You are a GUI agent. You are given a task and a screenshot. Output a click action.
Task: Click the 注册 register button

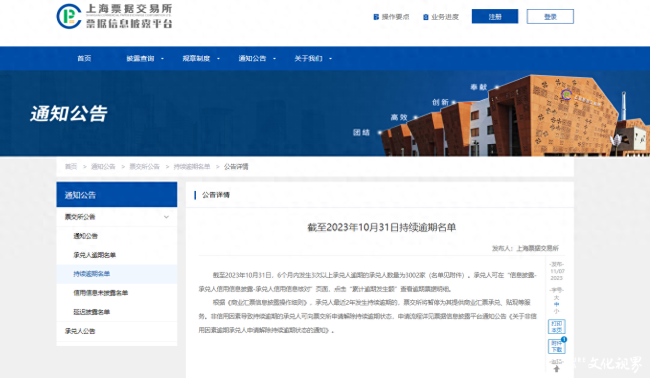[495, 17]
